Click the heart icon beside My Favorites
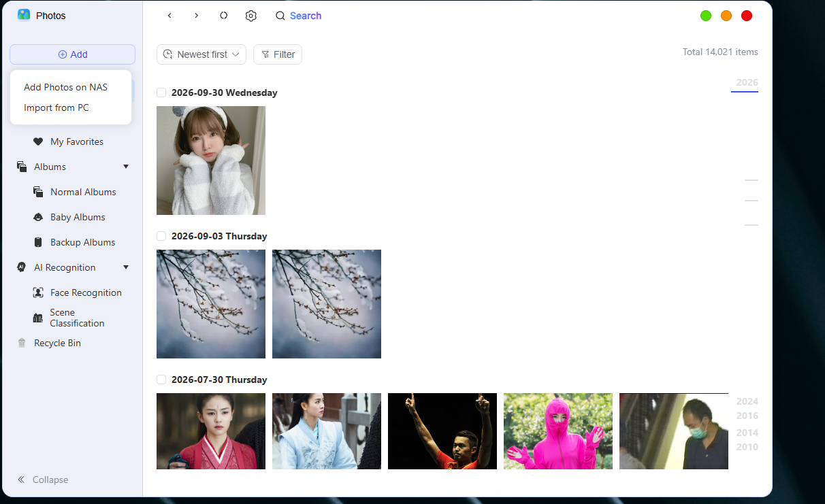This screenshot has width=825, height=504. (38, 141)
